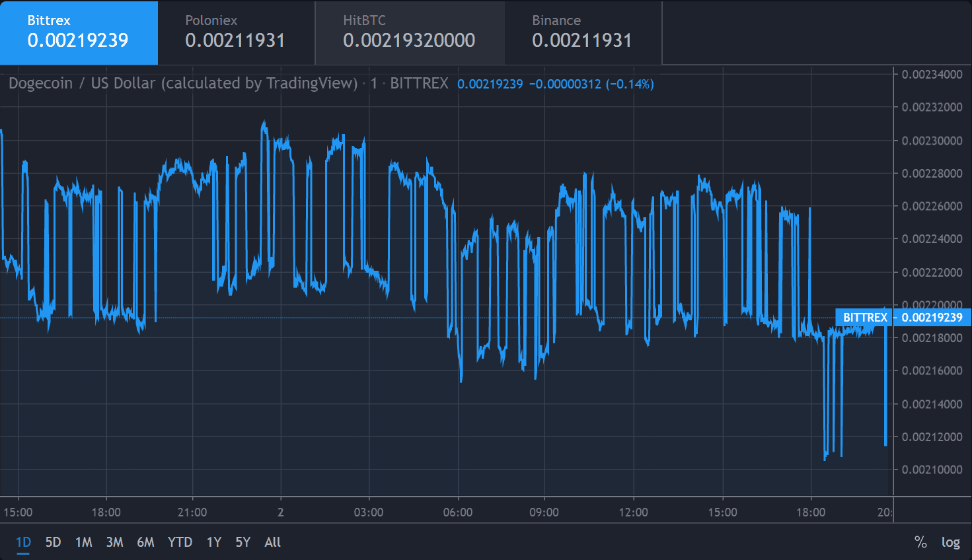The image size is (972, 560).
Task: Set the chart range to 5Y
Action: pos(243,542)
